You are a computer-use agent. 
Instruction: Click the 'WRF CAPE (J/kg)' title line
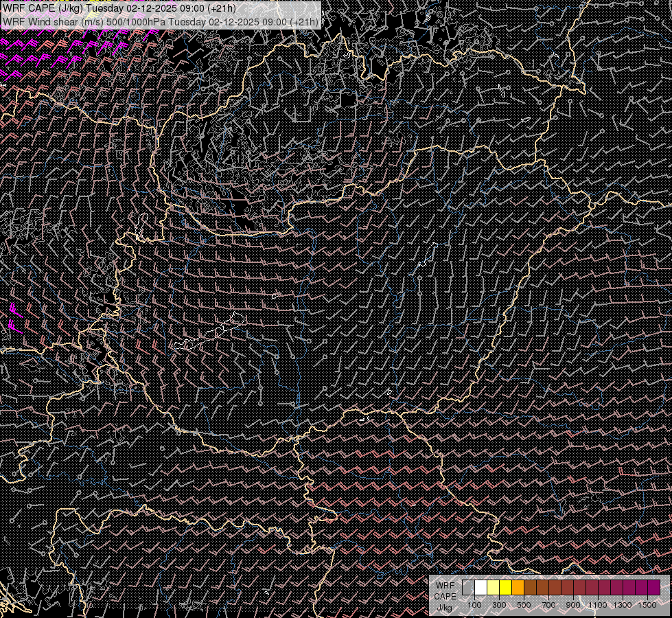coord(119,8)
